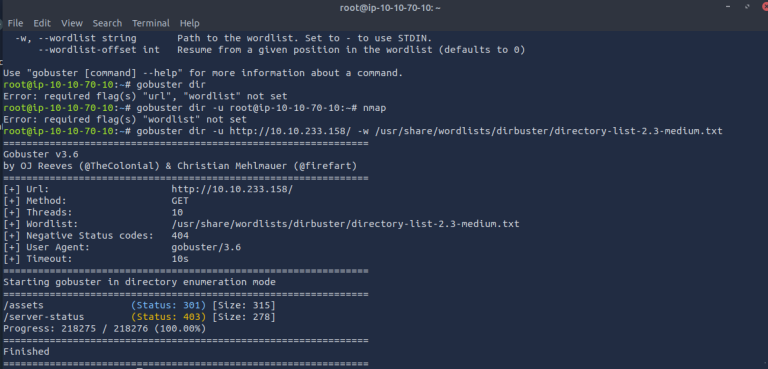Click the wordlist path in [+] Wordlist line
768x369 pixels.
tap(345, 224)
